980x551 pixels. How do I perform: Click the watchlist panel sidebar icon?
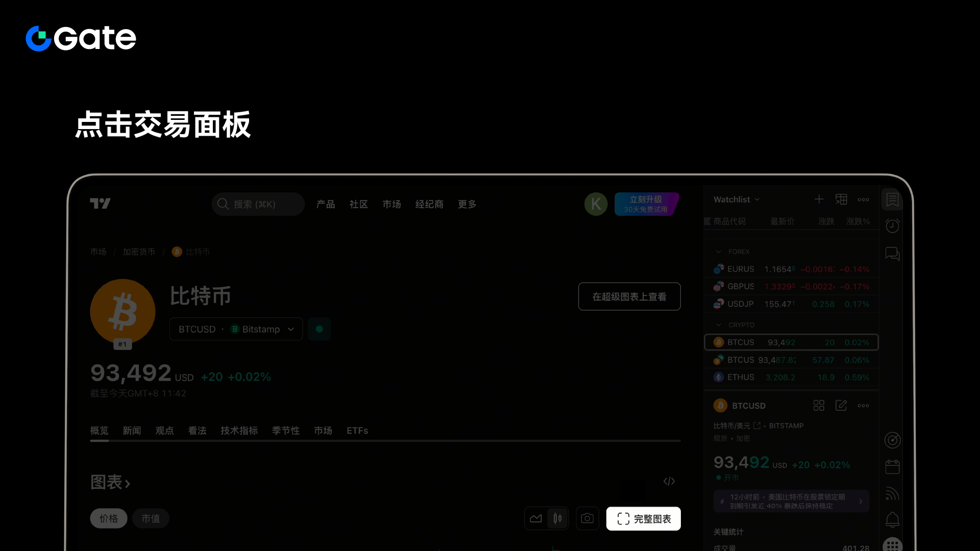point(892,199)
